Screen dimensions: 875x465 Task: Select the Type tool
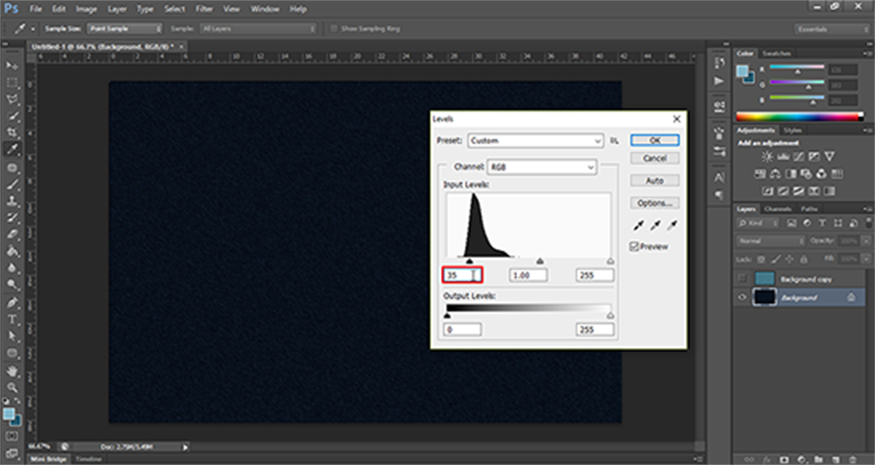[x=12, y=320]
